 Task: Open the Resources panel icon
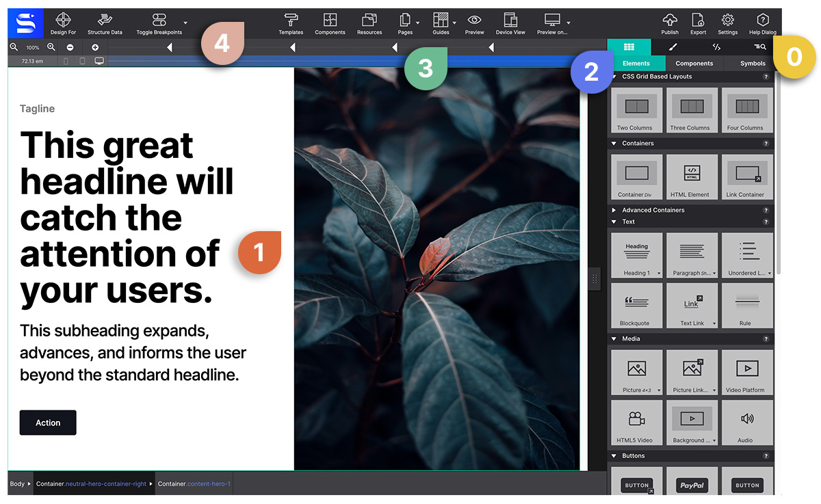369,20
